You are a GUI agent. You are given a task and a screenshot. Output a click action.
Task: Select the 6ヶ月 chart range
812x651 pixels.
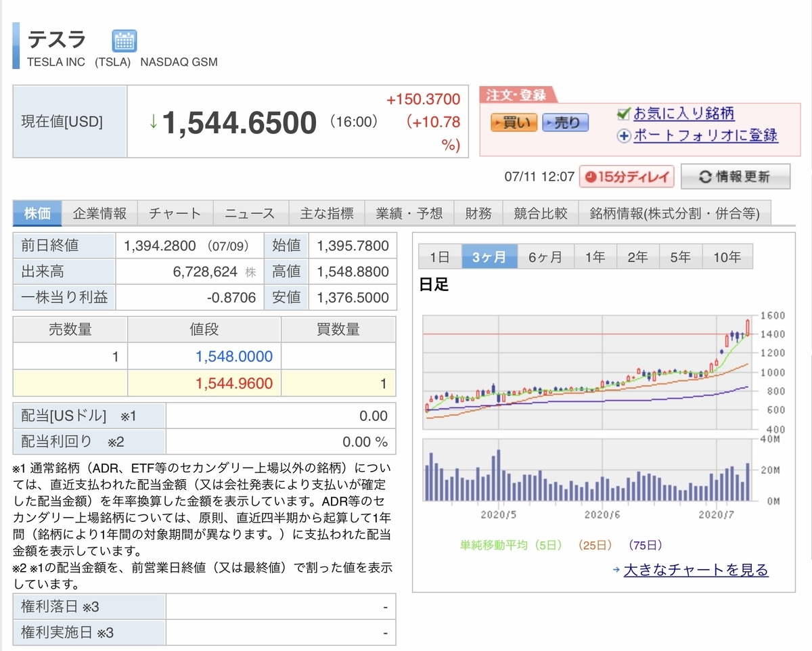[x=545, y=257]
